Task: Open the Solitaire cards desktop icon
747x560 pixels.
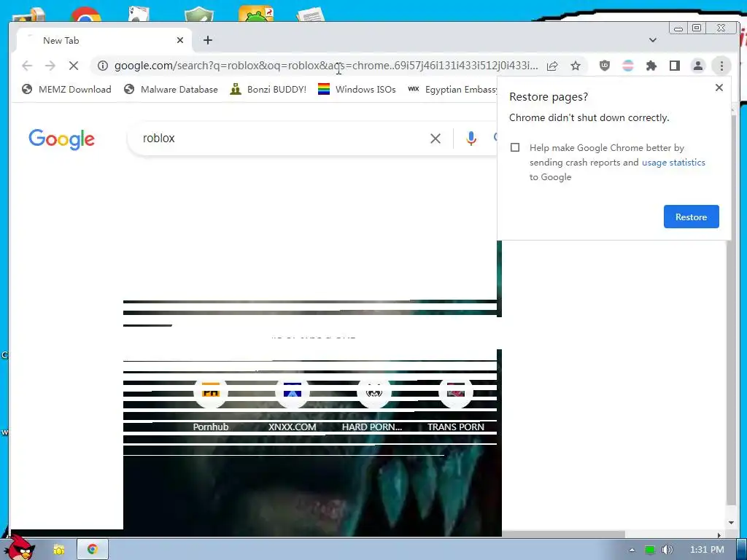Action: point(139,14)
